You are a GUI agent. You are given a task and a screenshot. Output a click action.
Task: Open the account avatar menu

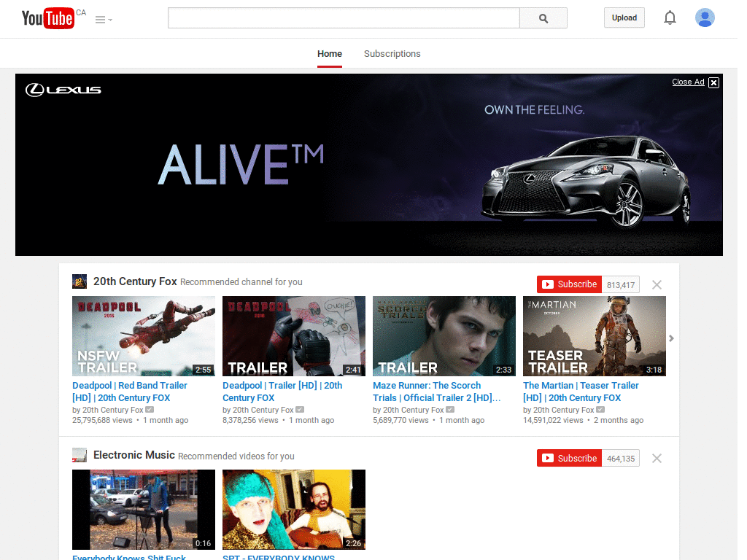(705, 17)
